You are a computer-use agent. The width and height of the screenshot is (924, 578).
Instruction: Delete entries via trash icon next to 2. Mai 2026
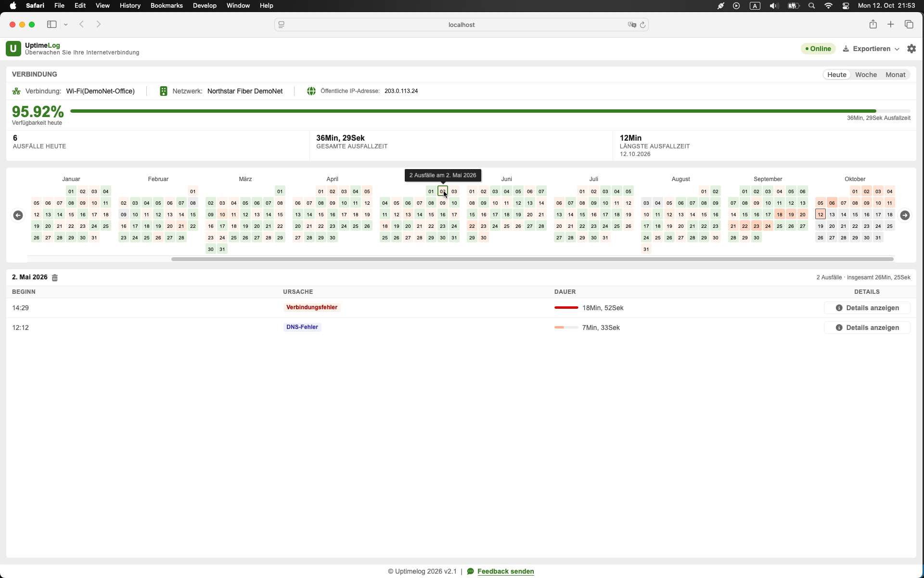55,277
